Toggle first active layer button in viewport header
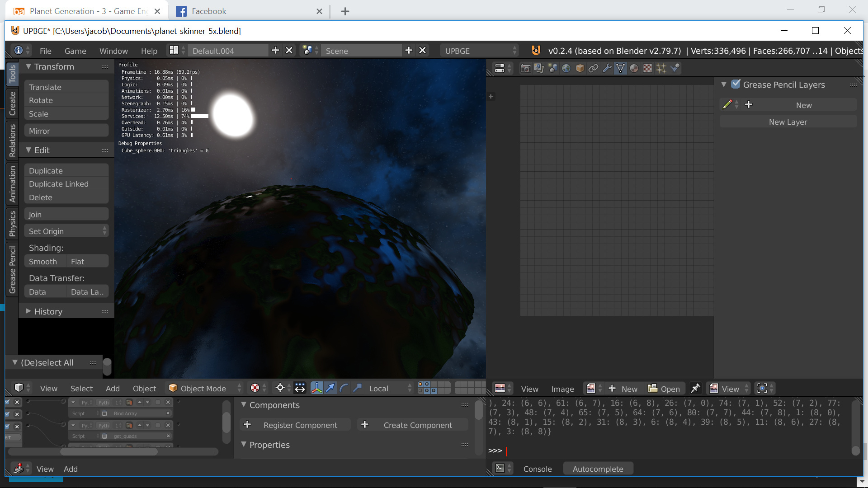Viewport: 868px width, 488px height. [x=421, y=385]
